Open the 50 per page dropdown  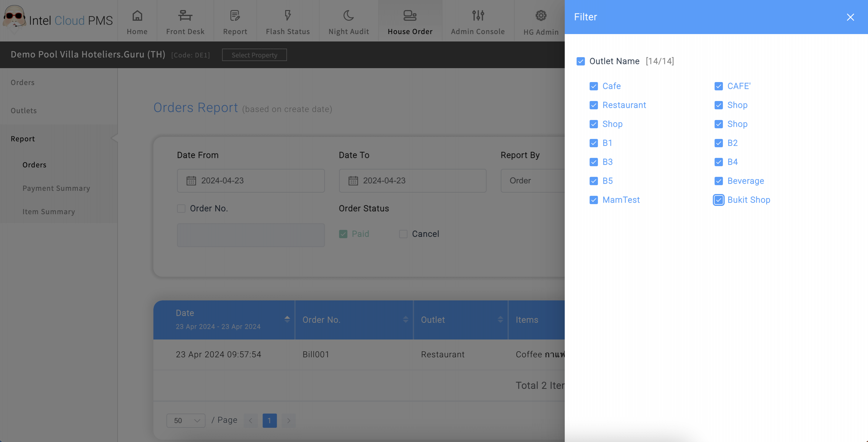pyautogui.click(x=186, y=420)
